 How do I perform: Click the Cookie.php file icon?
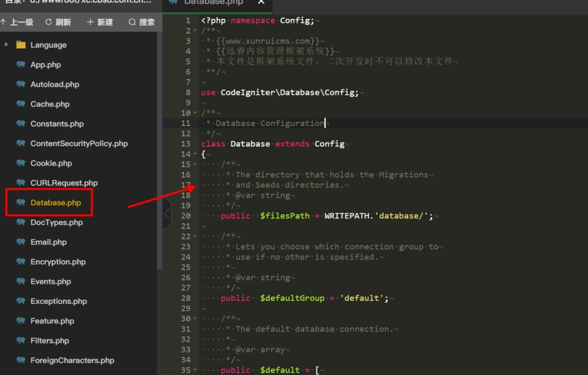point(21,163)
